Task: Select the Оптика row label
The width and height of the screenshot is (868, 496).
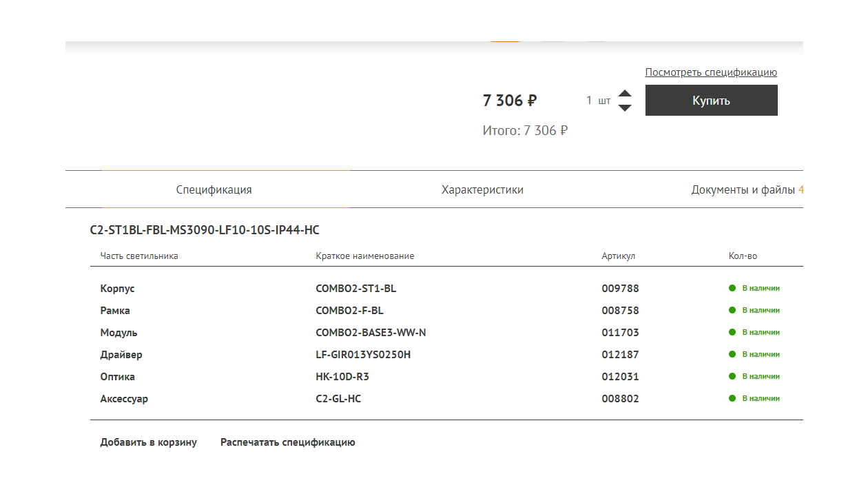Action: click(118, 377)
